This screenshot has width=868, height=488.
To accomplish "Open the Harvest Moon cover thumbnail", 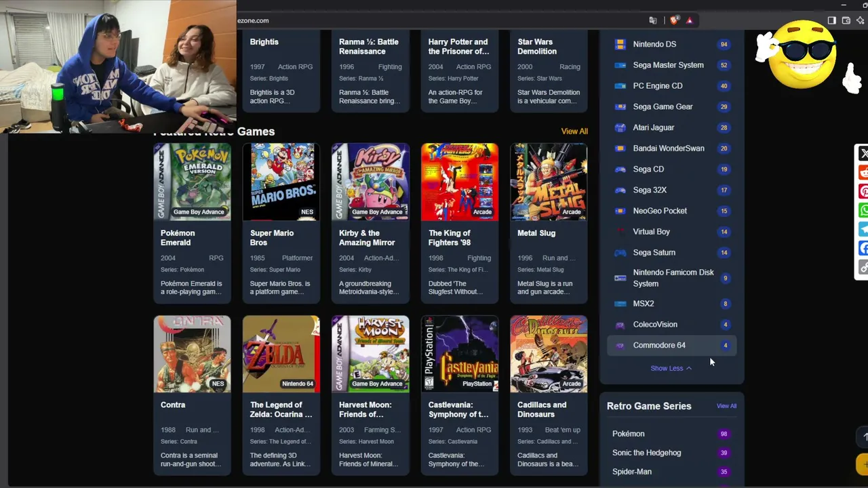I will click(370, 354).
